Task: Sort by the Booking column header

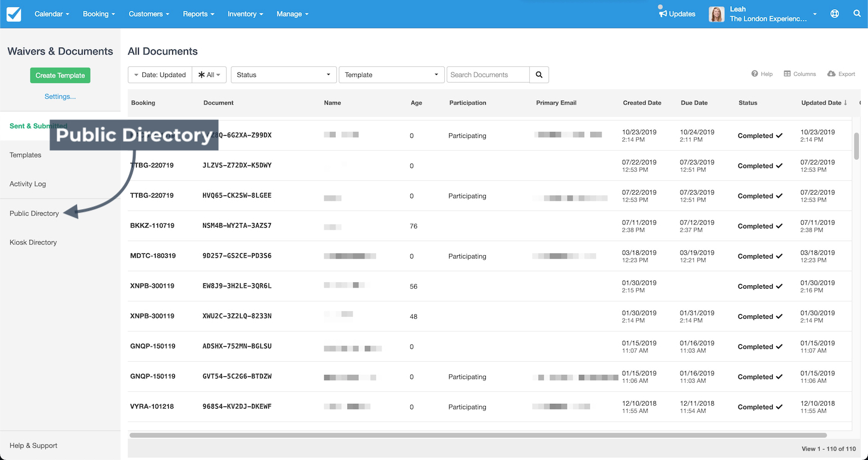Action: pos(143,102)
